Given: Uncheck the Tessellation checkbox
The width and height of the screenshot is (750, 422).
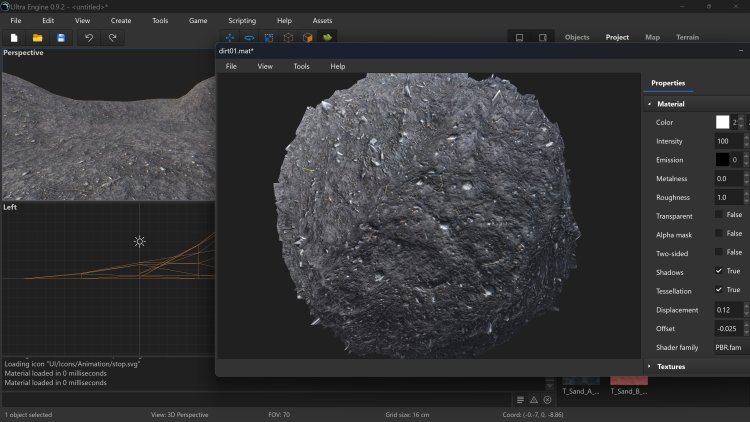Looking at the screenshot, I should 719,290.
